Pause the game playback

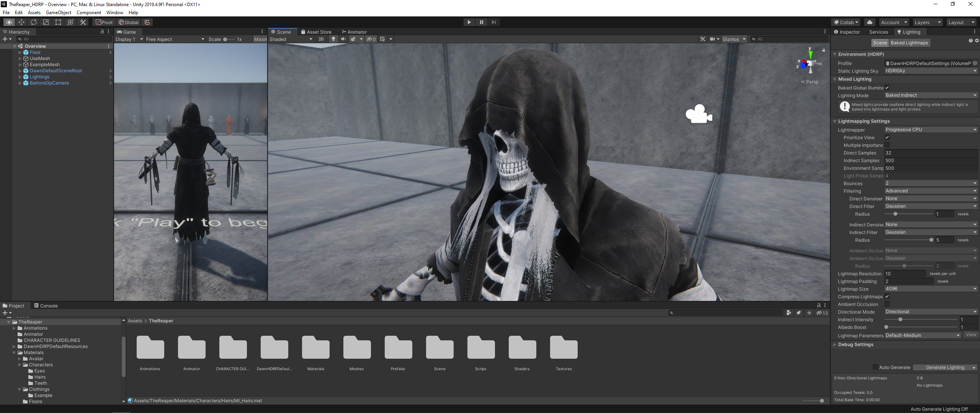481,22
